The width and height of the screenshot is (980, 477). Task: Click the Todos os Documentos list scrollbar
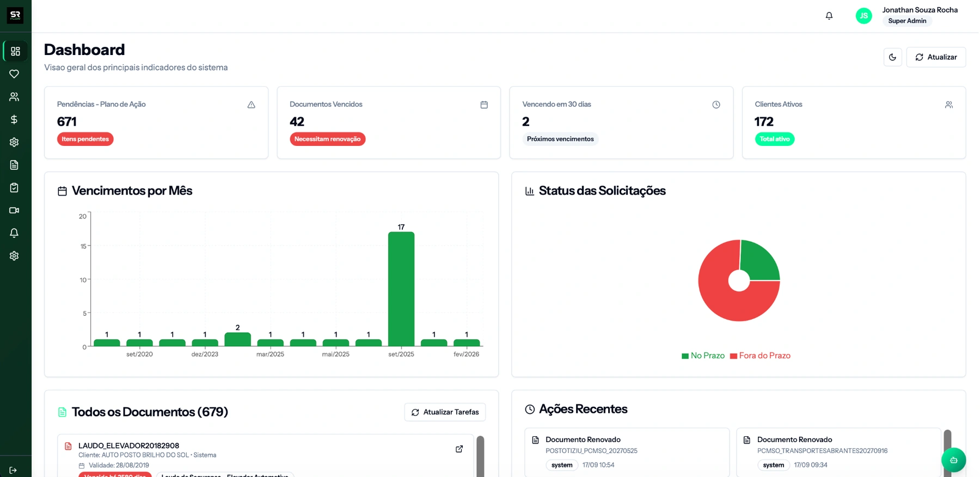tap(480, 456)
